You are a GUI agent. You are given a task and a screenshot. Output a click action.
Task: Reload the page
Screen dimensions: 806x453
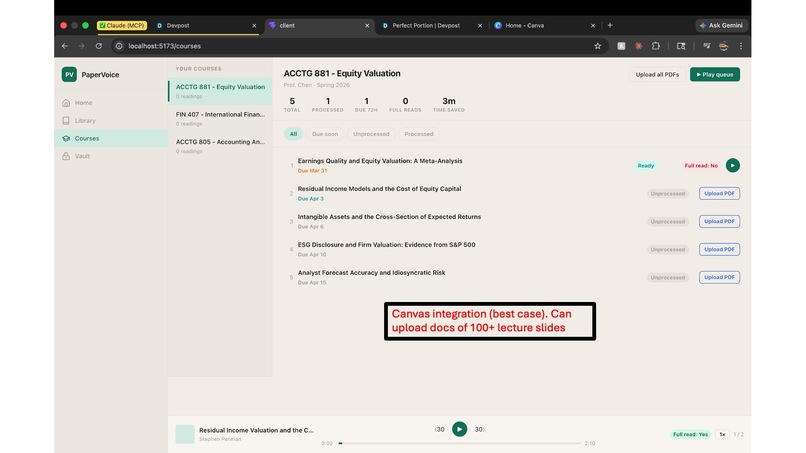click(x=99, y=46)
